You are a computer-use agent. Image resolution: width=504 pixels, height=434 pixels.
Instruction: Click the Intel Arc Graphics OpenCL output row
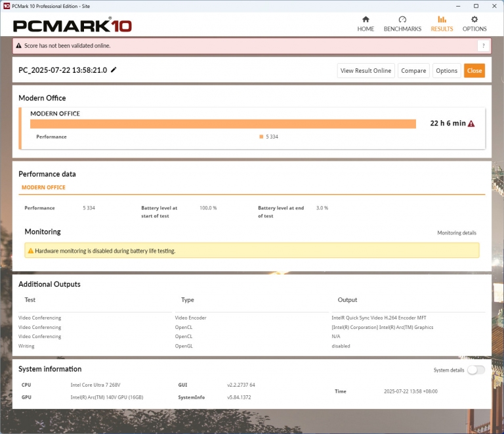tap(382, 327)
